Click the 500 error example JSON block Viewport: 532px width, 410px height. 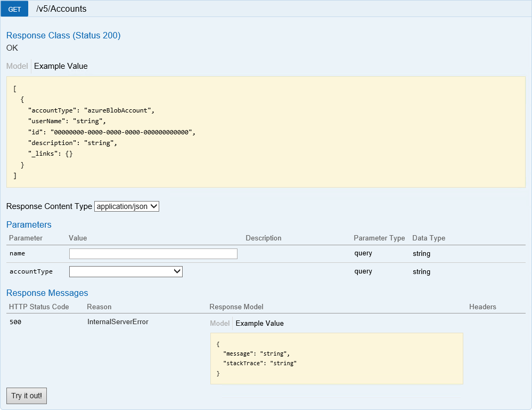click(x=337, y=358)
